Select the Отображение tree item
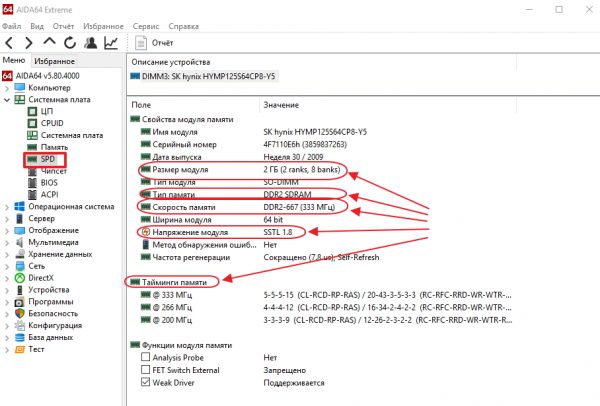Screen dimensions: 600x406 pyautogui.click(x=53, y=230)
